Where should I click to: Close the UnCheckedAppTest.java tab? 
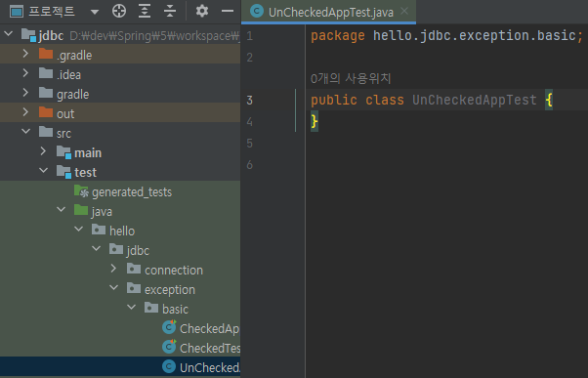[x=404, y=12]
